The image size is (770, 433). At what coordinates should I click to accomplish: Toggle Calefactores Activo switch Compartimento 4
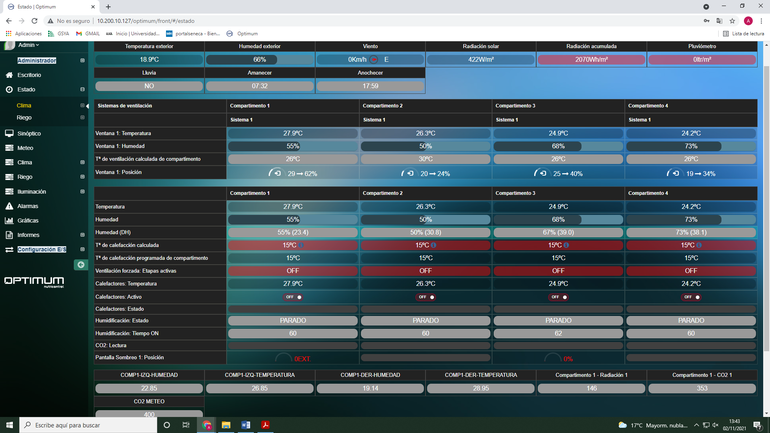[691, 297]
